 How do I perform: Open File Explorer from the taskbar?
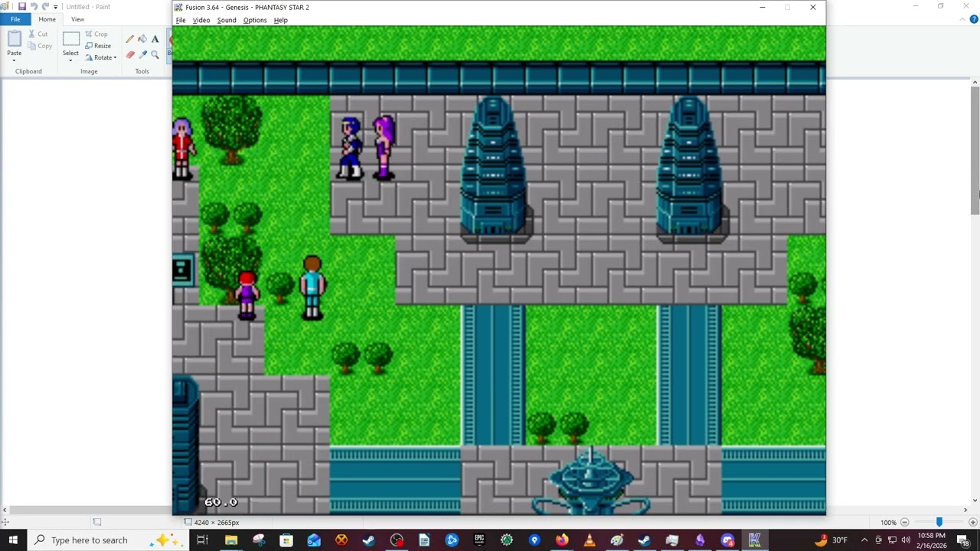(230, 540)
